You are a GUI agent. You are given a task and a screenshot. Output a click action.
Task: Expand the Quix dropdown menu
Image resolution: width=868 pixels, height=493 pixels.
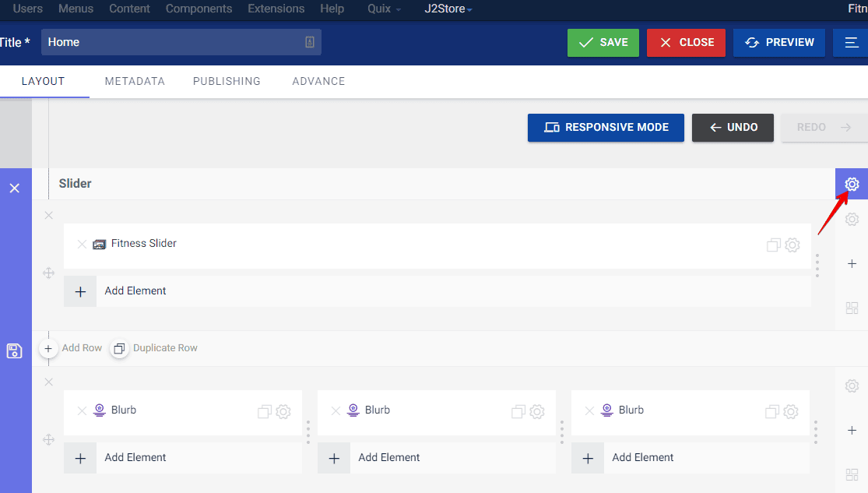[x=384, y=9]
